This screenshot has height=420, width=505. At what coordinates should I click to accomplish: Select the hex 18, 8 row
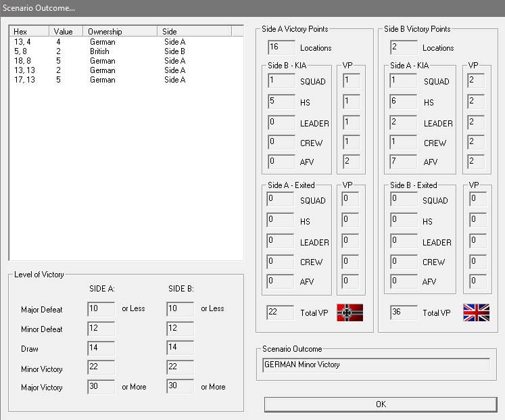[x=126, y=61]
